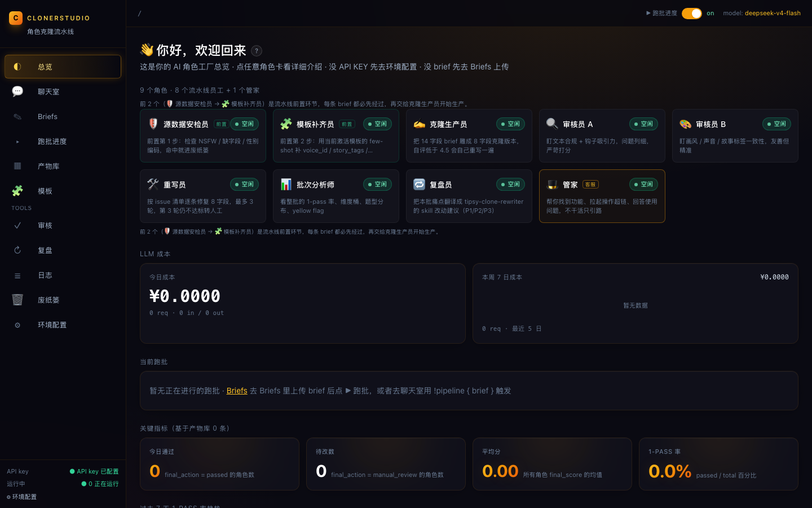Toggle the 跑批进度 on switch
This screenshot has width=812, height=508.
(692, 13)
